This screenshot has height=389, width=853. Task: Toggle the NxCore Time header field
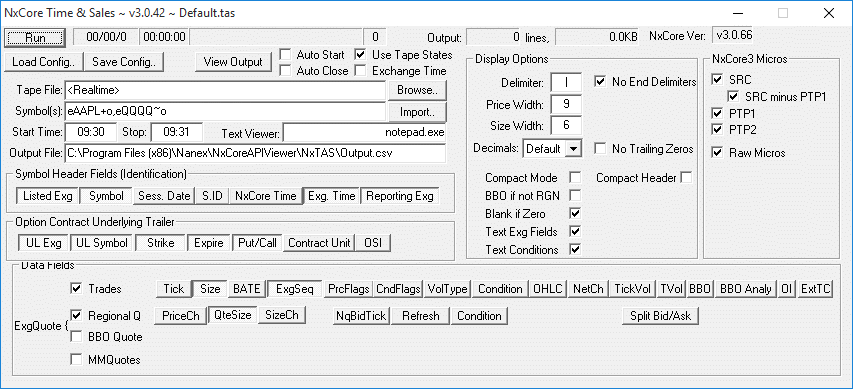265,196
